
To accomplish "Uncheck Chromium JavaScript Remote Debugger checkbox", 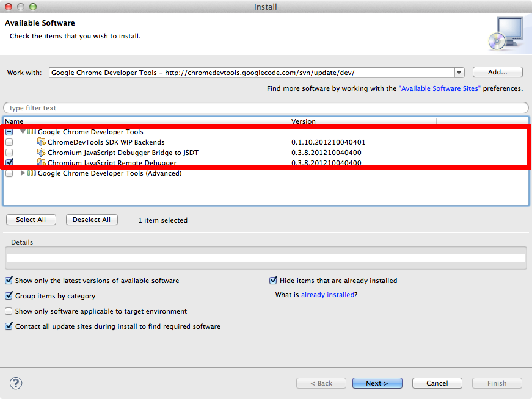I will tap(9, 162).
